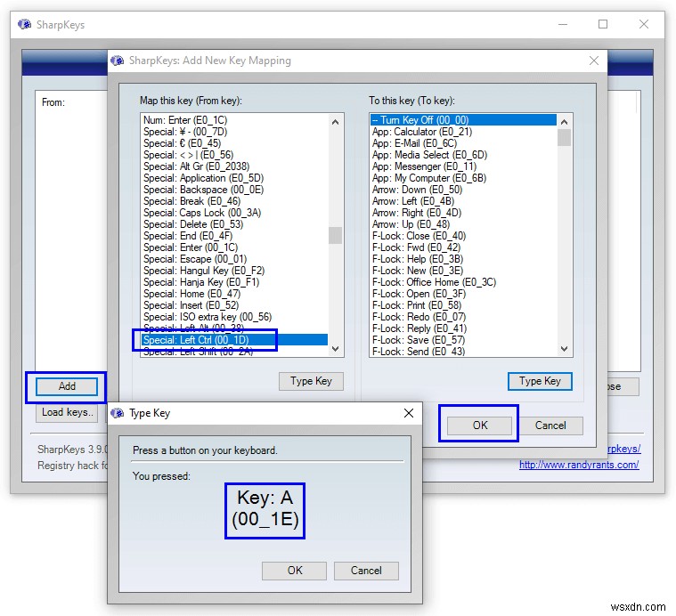Select Special: Enter (00_1C) in From list
This screenshot has width=676, height=616.
[x=234, y=247]
